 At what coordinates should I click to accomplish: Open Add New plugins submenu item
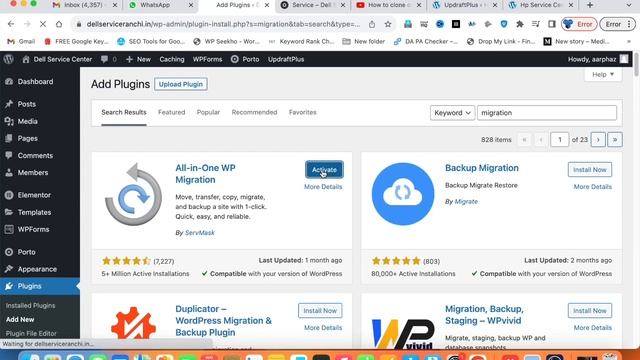(20, 320)
